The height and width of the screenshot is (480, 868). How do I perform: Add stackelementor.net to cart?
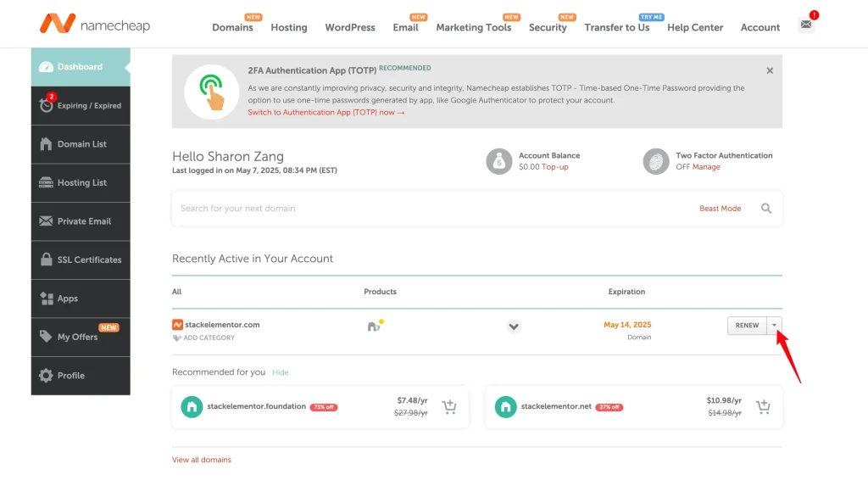pyautogui.click(x=763, y=407)
